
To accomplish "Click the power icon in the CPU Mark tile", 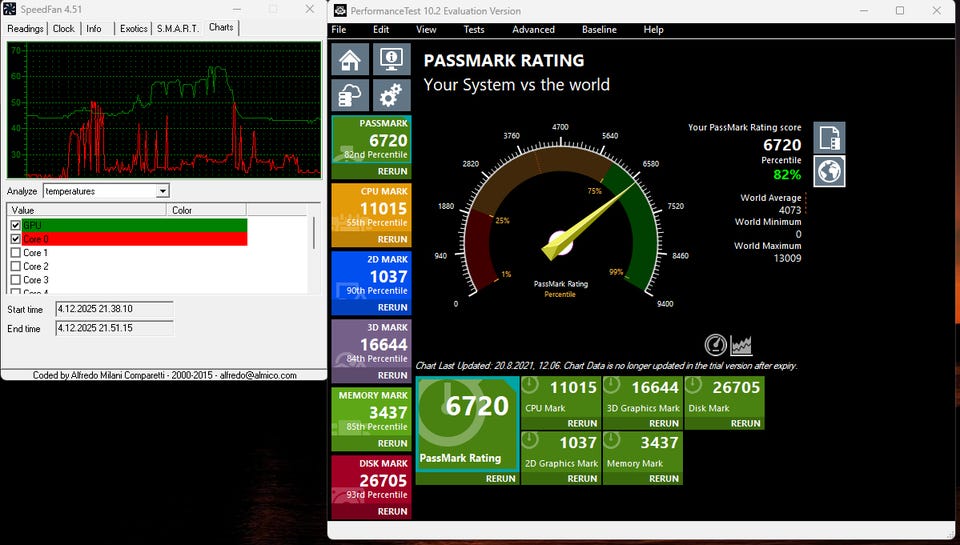I will coord(530,385).
